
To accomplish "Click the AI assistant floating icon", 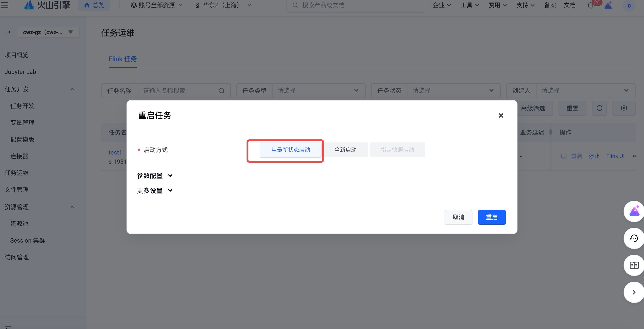I will pyautogui.click(x=634, y=211).
